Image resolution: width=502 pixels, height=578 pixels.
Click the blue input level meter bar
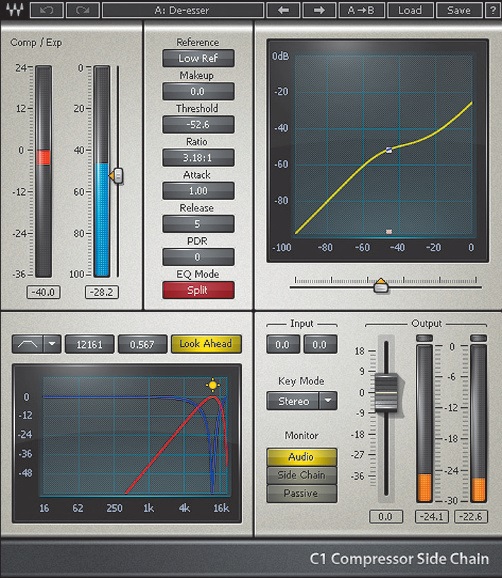click(x=102, y=220)
